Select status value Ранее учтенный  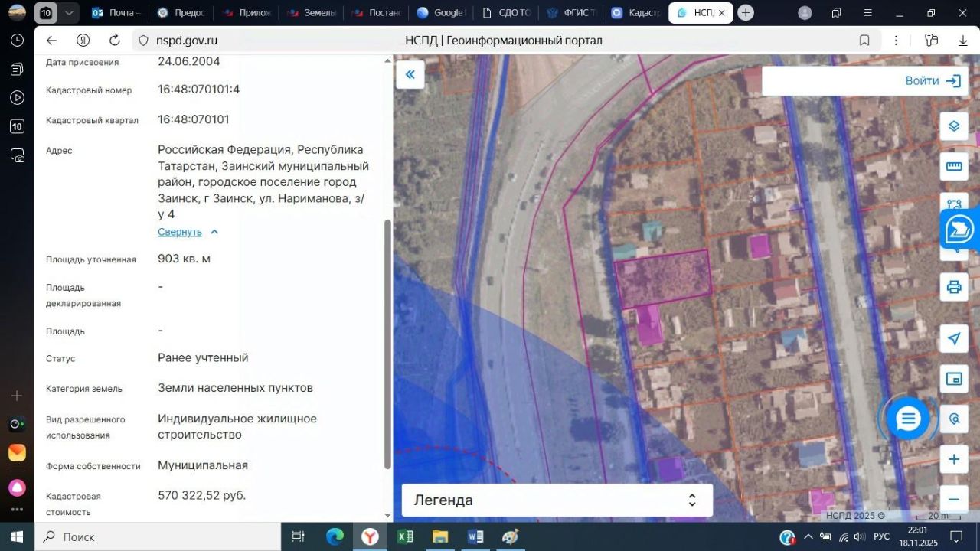pos(203,357)
